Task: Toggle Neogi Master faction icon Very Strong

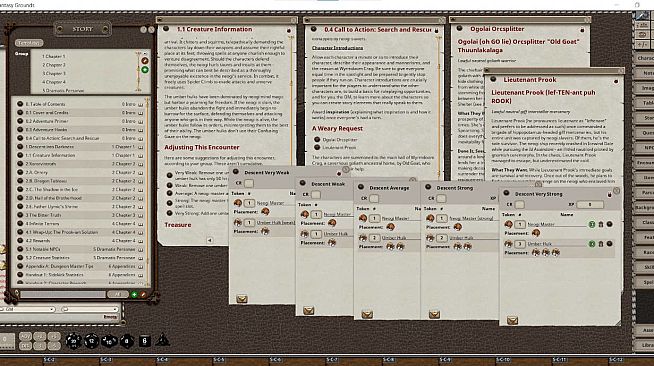Action: pos(591,224)
